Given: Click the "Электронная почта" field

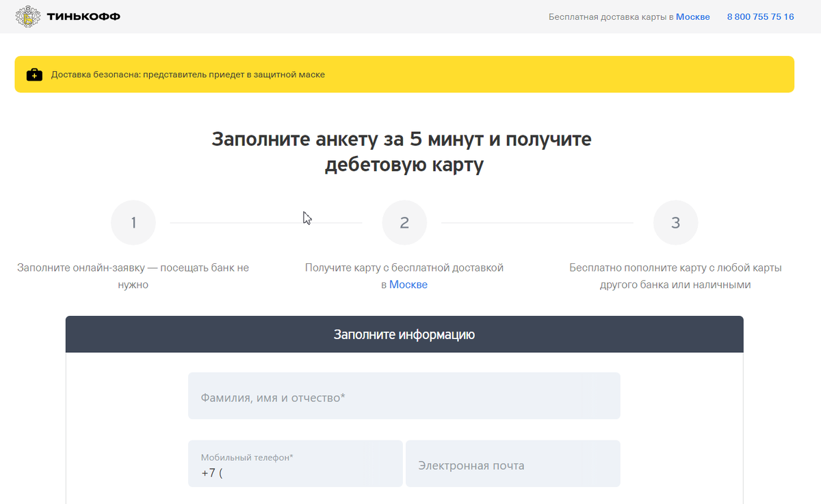Looking at the screenshot, I should 513,464.
